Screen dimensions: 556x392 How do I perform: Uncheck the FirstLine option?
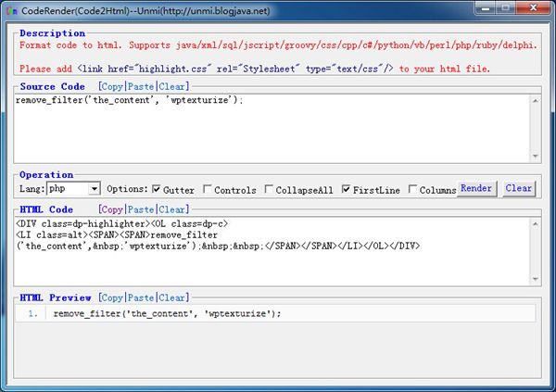point(347,190)
